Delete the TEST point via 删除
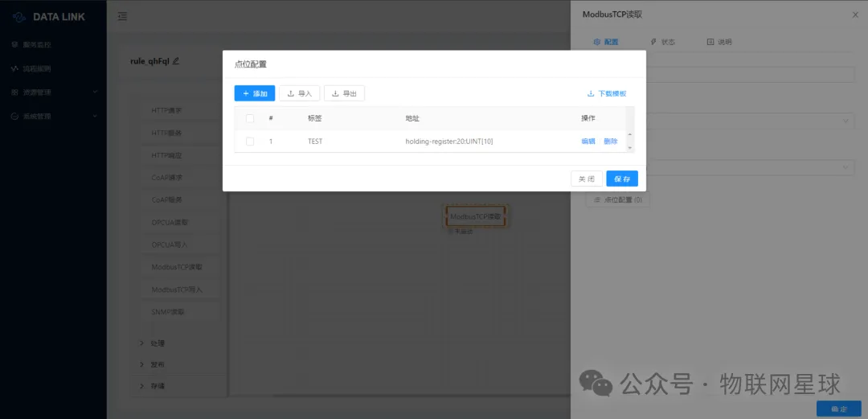The height and width of the screenshot is (419, 868). tap(611, 142)
